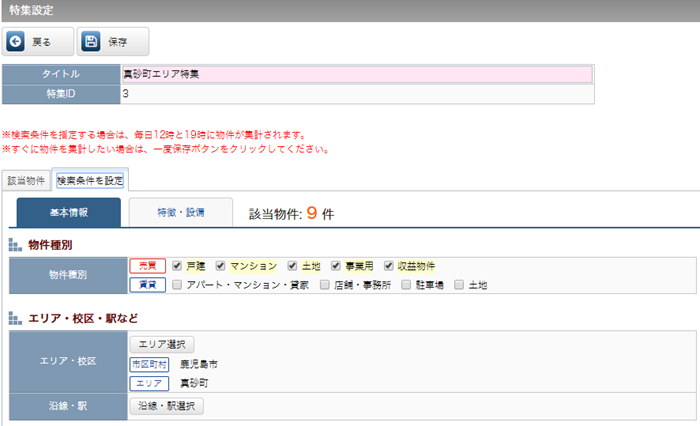Click the 鹿児島市 text

tap(199, 364)
